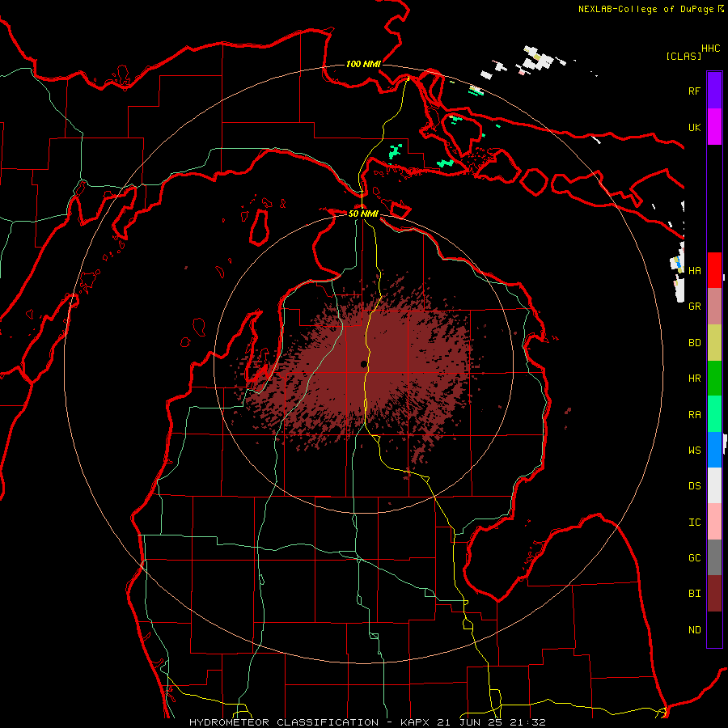Select the GR legend color block

coord(714,307)
